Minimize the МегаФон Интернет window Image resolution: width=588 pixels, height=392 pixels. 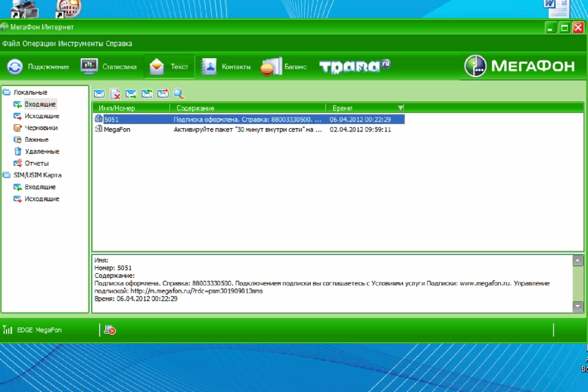(x=550, y=27)
